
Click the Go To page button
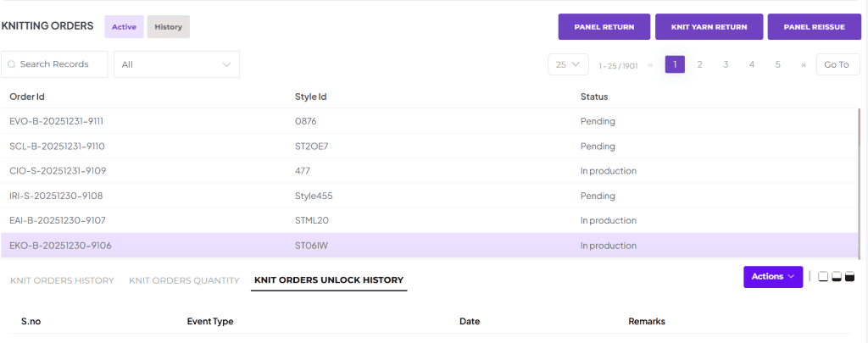(836, 64)
